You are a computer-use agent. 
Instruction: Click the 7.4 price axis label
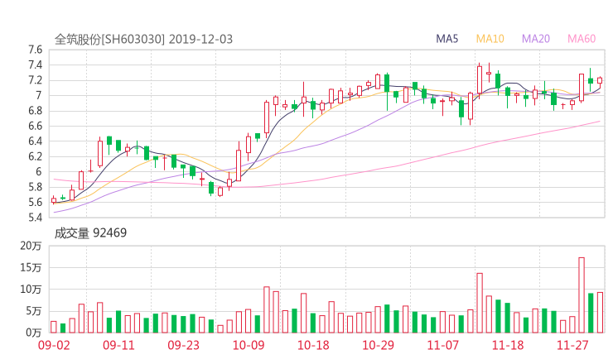tap(35, 65)
